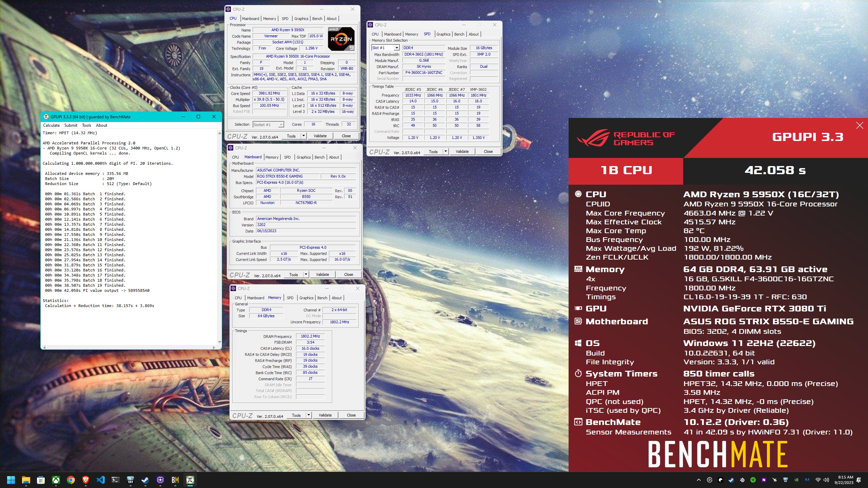Open the Calculate menu in GPUPI
Screen dimensions: 868x488
52,125
